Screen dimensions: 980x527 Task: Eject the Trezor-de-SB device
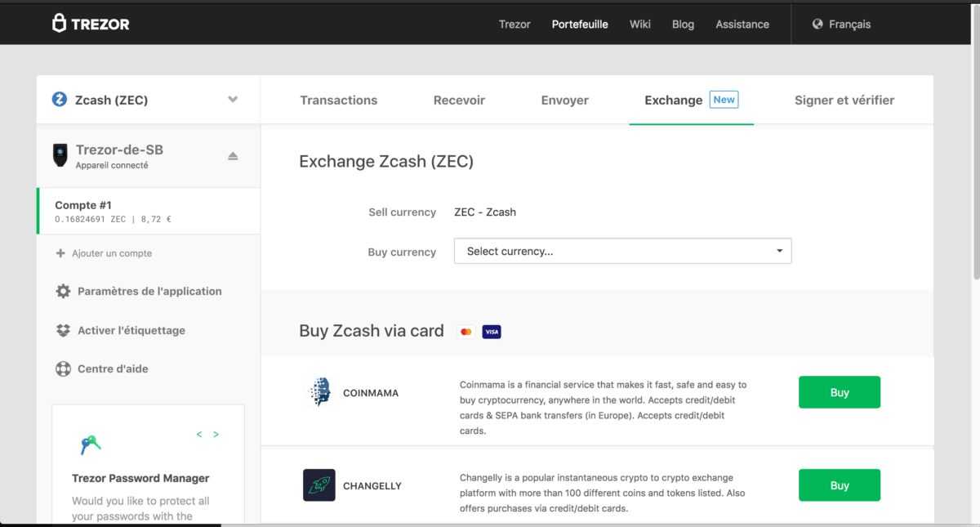(x=233, y=156)
